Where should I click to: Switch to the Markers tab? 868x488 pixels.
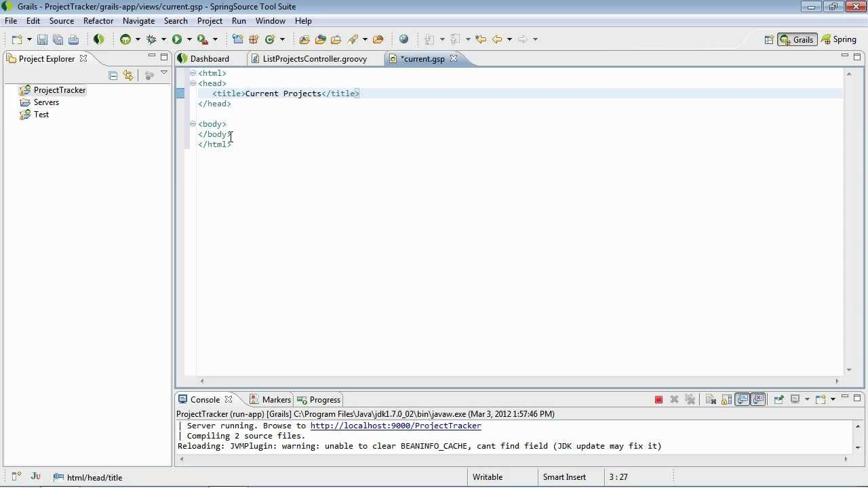tap(270, 400)
